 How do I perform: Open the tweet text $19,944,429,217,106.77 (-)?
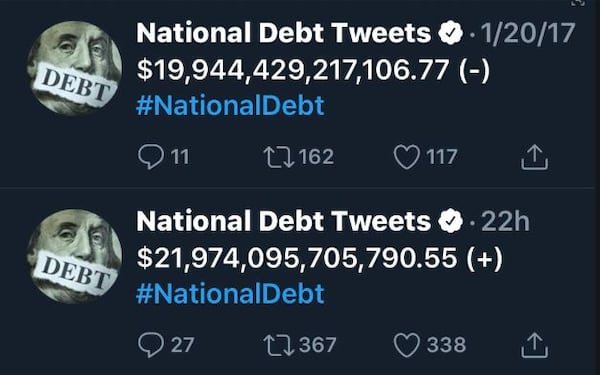coord(313,70)
